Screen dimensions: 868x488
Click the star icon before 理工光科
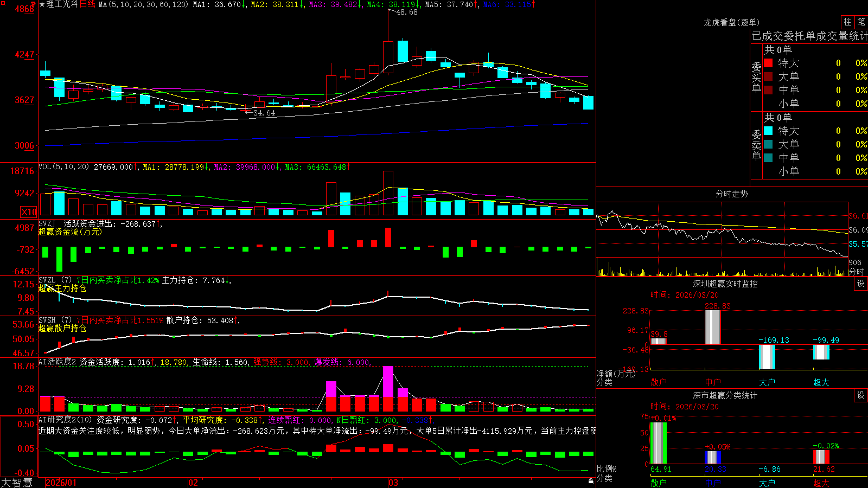point(42,4)
